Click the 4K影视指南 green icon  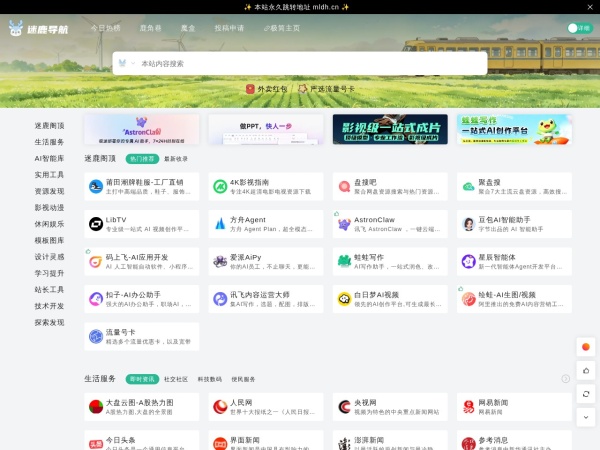220,186
